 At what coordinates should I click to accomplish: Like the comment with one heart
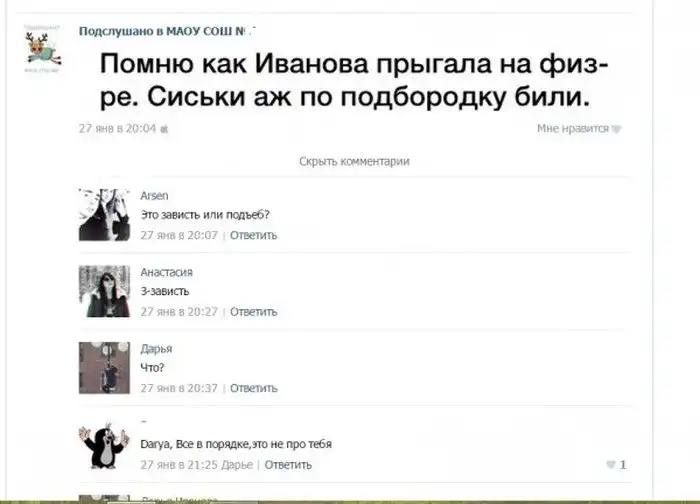[617, 465]
